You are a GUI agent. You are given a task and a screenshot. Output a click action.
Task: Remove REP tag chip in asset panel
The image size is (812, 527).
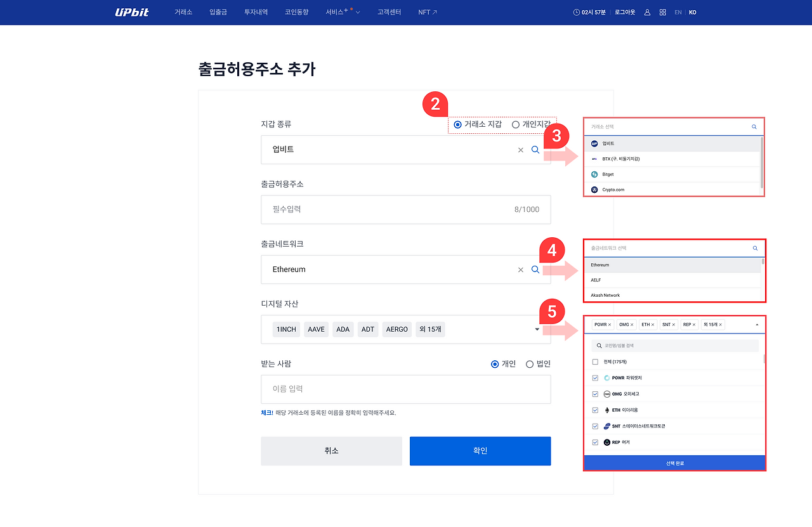(x=695, y=325)
